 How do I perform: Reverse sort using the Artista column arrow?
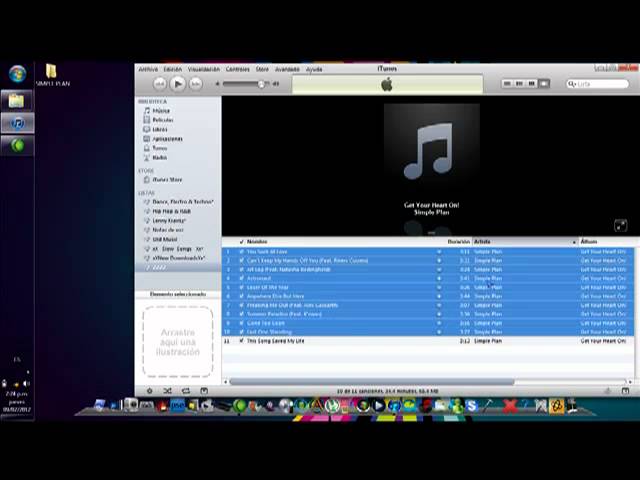click(574, 242)
